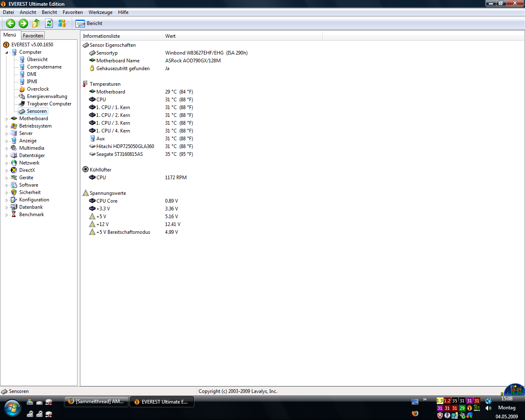Click the Geräte tree icon
Viewport: 525px width, 420px height.
[14, 178]
